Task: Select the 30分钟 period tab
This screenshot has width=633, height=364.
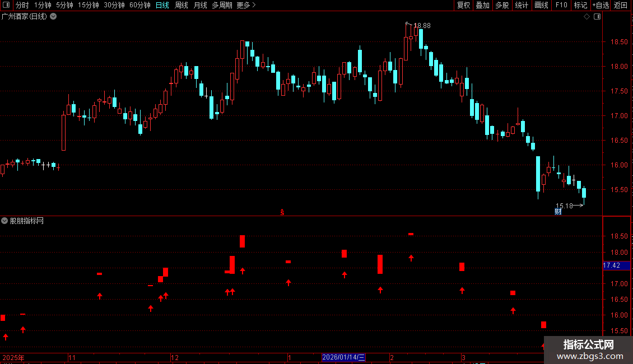Action: pos(114,5)
